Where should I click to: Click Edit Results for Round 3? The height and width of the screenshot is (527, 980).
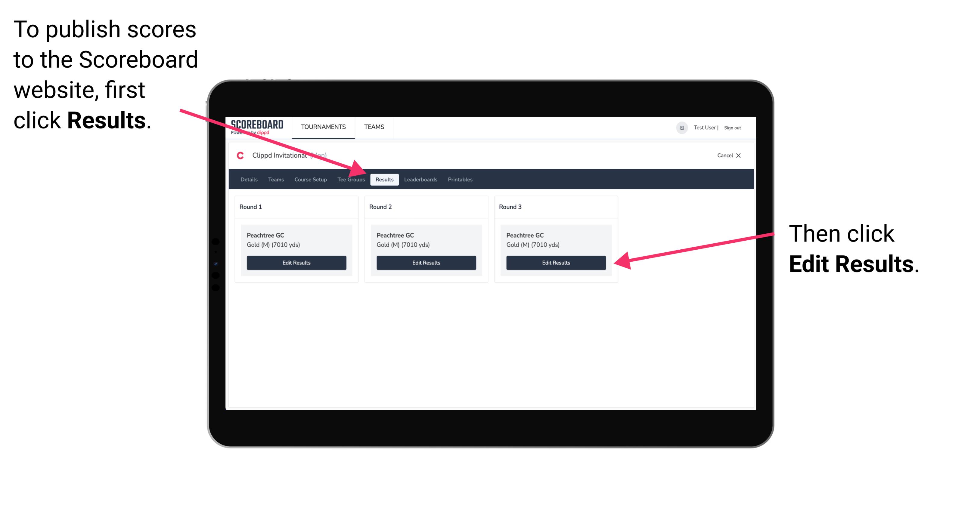555,263
